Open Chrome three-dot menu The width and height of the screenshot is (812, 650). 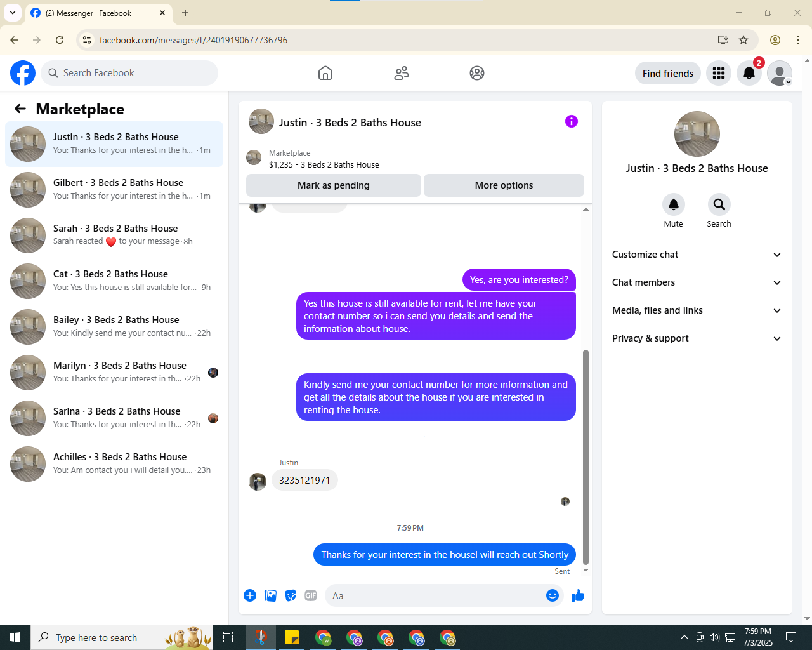point(798,40)
